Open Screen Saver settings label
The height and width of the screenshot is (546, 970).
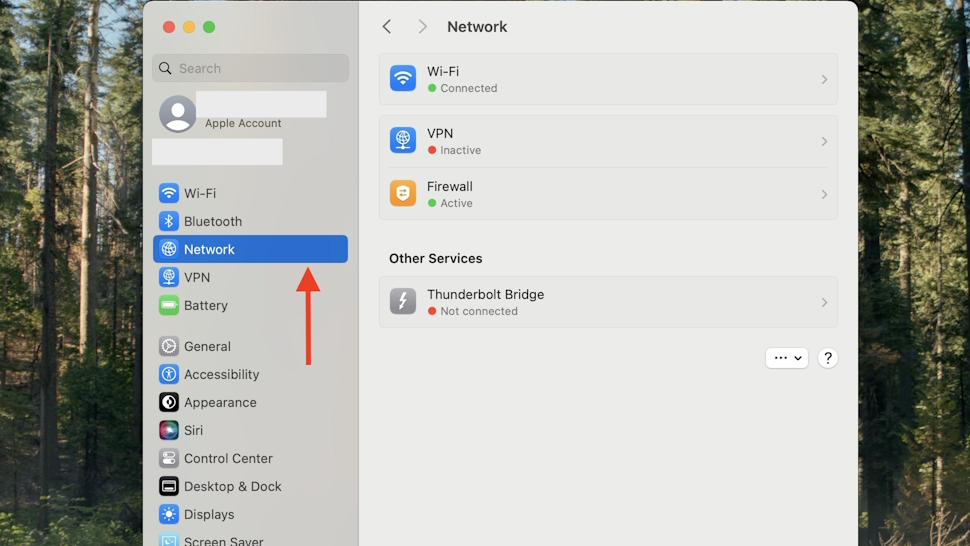(x=223, y=540)
